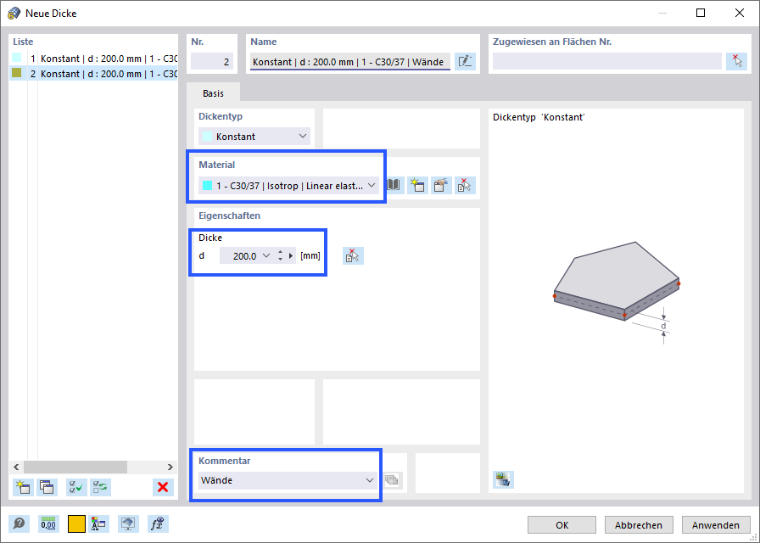Click the yellow color swatch in bottom bar
The image size is (760, 543).
[77, 524]
